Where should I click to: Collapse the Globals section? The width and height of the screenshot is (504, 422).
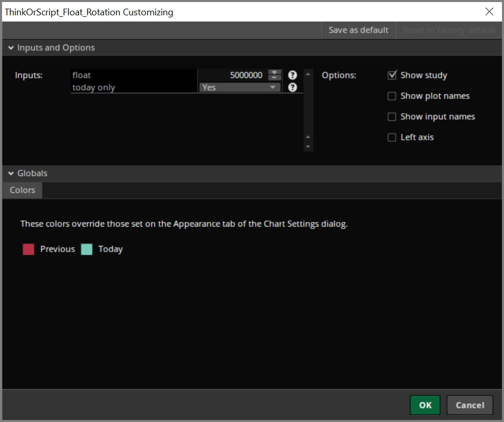pyautogui.click(x=11, y=173)
